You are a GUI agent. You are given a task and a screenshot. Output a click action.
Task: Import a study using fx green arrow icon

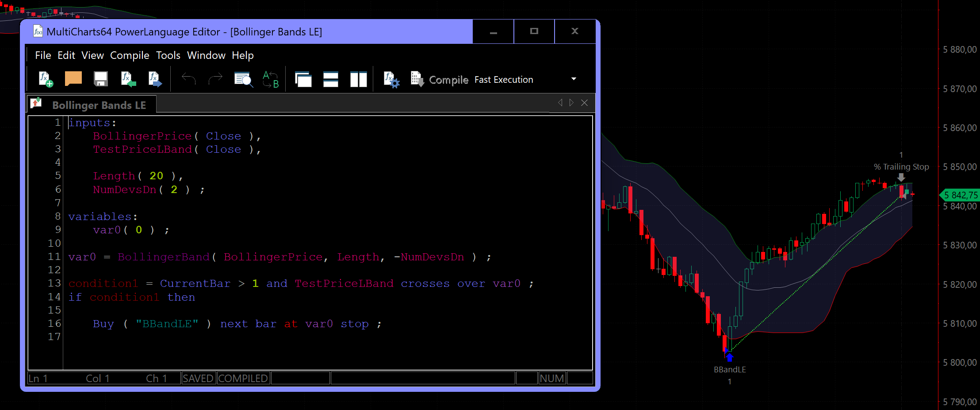pyautogui.click(x=128, y=79)
